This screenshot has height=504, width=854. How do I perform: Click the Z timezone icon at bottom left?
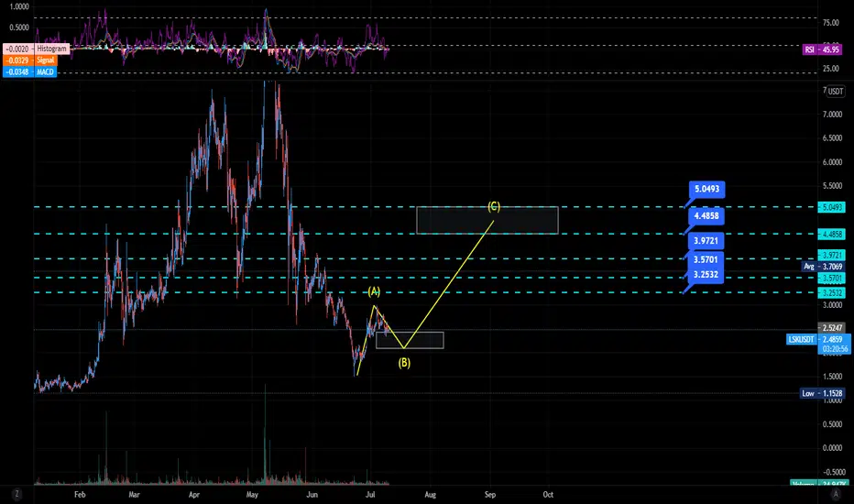(17, 494)
